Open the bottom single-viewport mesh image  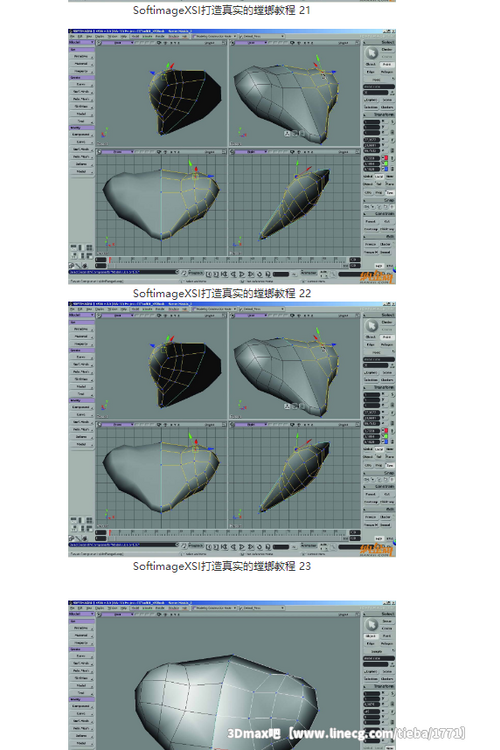[x=232, y=675]
